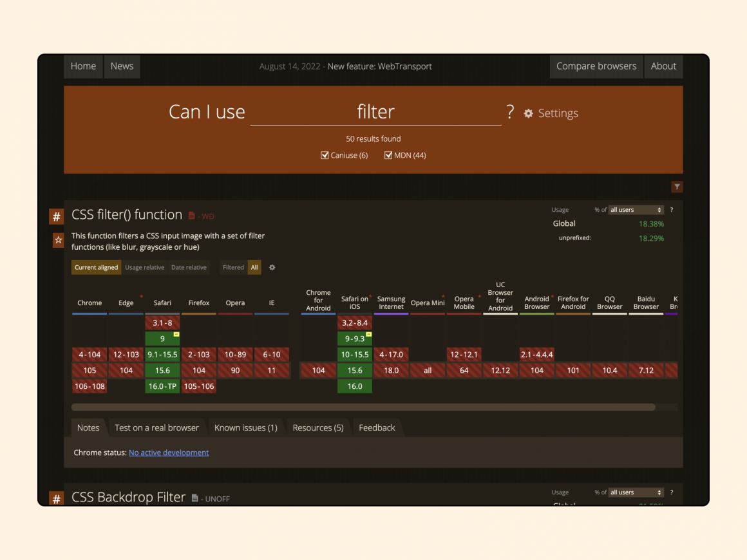Open the Known issues (1) tab
The height and width of the screenshot is (560, 747).
pyautogui.click(x=245, y=427)
